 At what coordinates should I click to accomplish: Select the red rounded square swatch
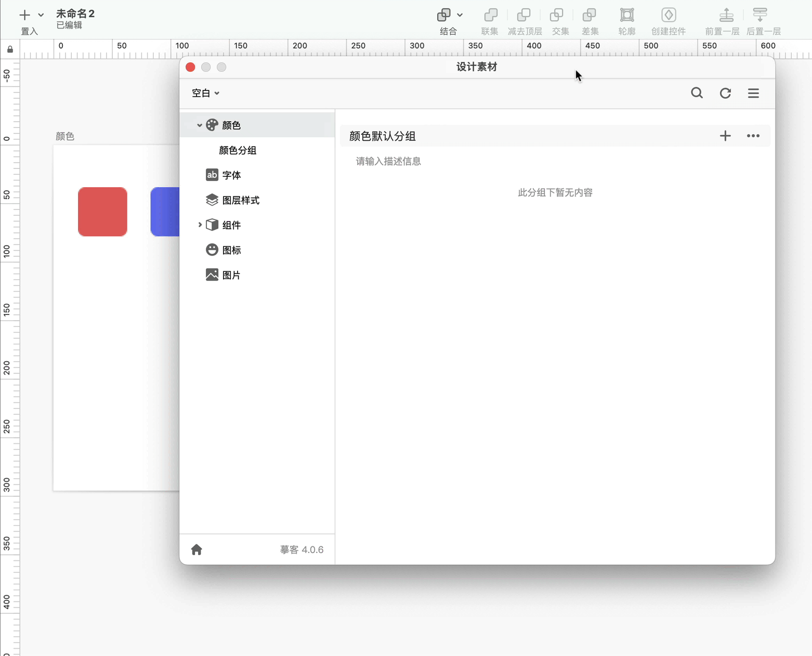click(102, 212)
